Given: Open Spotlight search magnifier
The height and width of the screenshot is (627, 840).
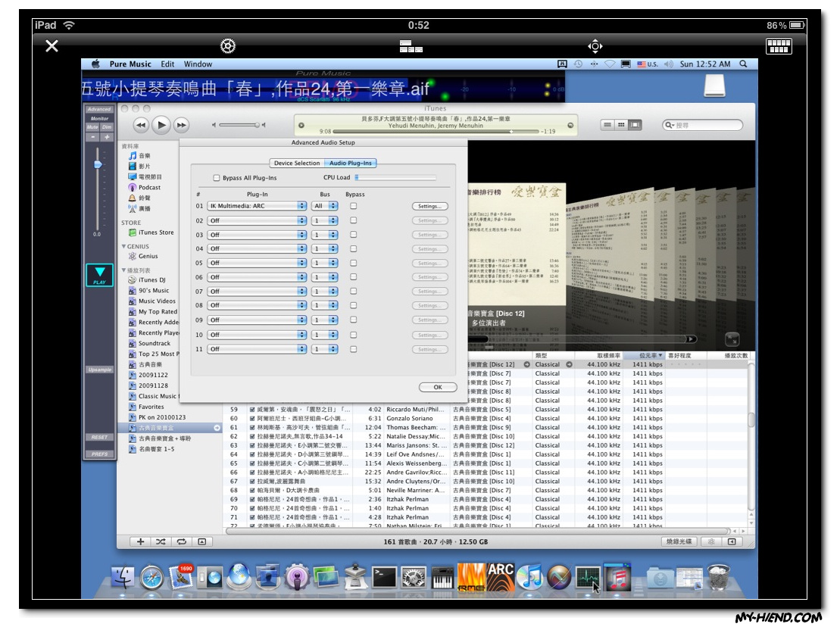Looking at the screenshot, I should click(743, 64).
